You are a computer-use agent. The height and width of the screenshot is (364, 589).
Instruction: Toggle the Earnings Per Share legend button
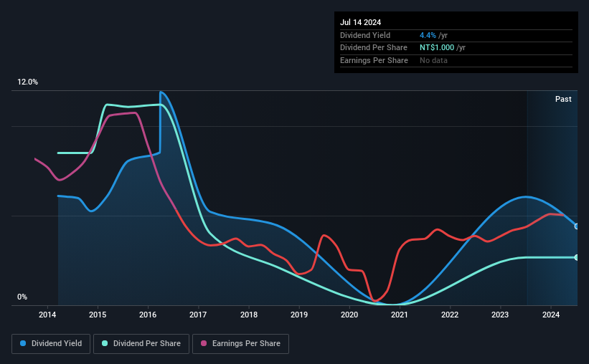pos(240,344)
